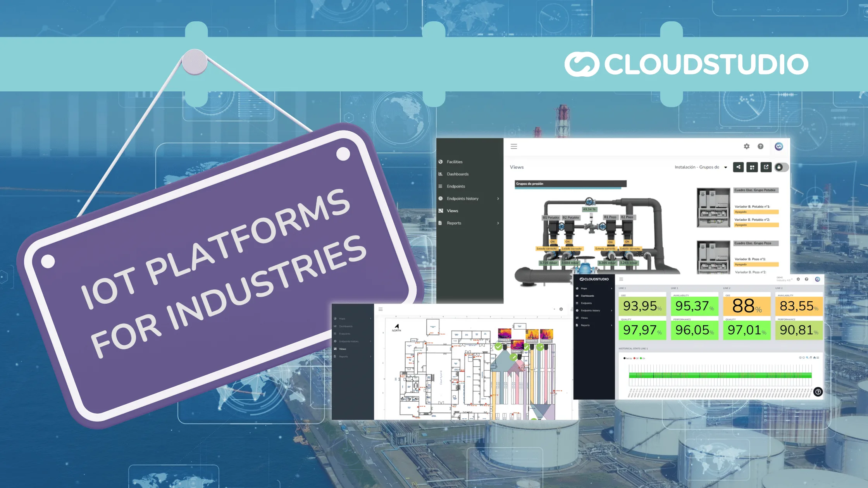Image resolution: width=868 pixels, height=488 pixels.
Task: Expand Endpoints history in pressure-groups window sidebar
Action: (469, 199)
